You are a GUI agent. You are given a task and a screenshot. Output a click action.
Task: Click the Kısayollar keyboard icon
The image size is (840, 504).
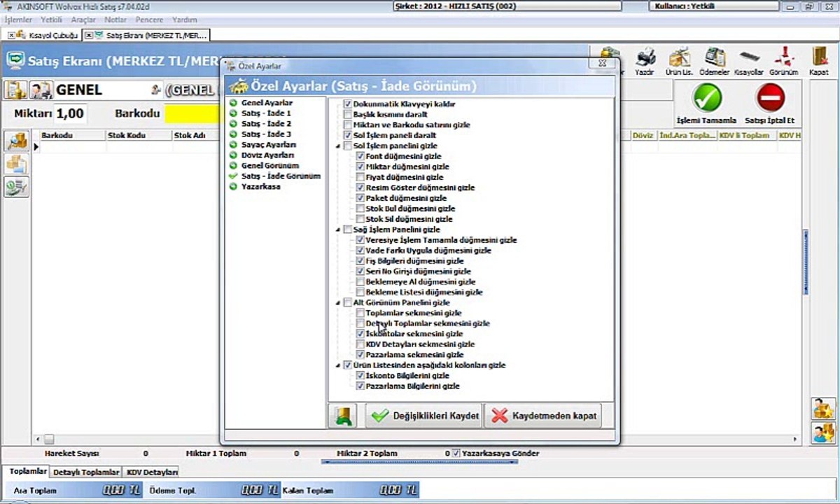click(750, 61)
